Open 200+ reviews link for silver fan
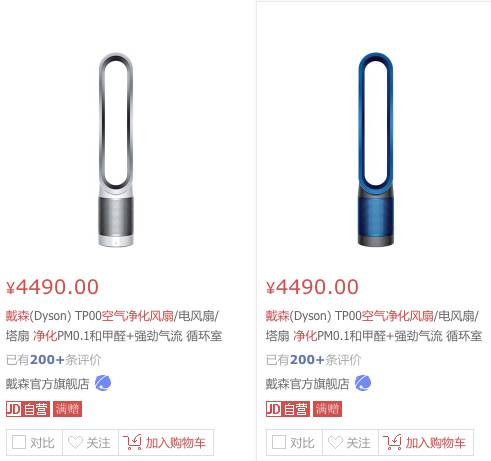The width and height of the screenshot is (491, 461). pyautogui.click(x=47, y=360)
